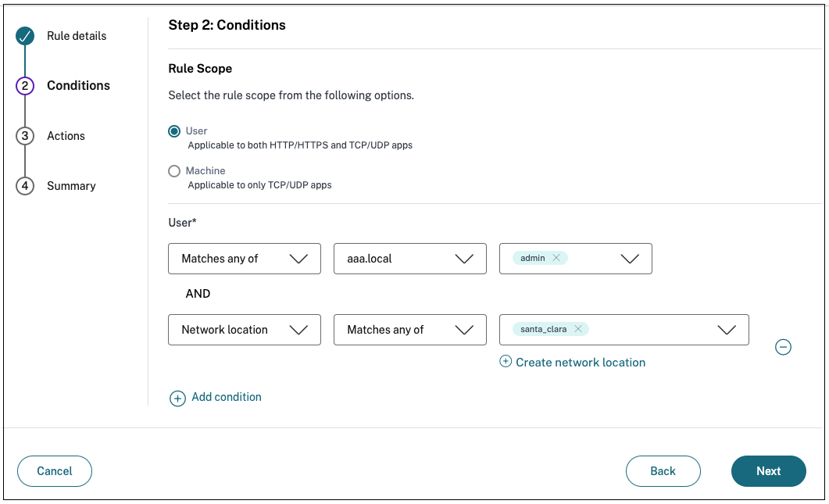829x504 pixels.
Task: Click the completed Rule details checkmark icon
Action: 25,36
